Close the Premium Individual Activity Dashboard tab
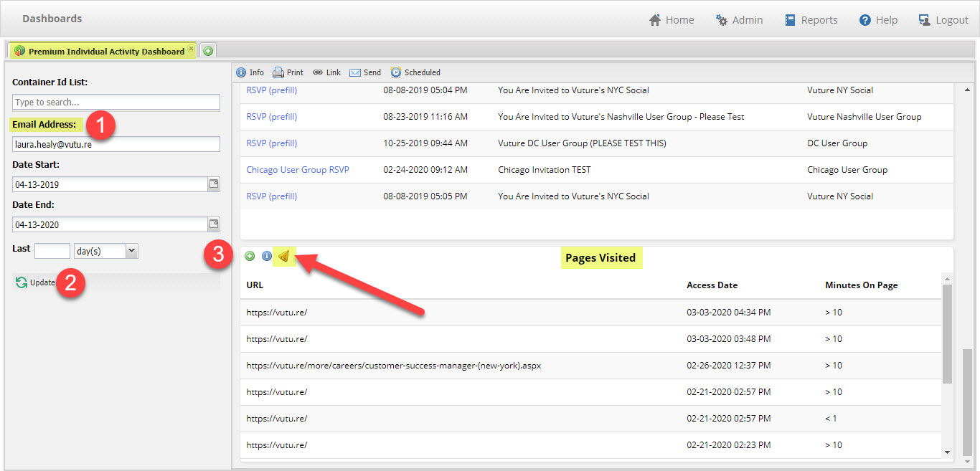This screenshot has height=471, width=980. point(191,49)
